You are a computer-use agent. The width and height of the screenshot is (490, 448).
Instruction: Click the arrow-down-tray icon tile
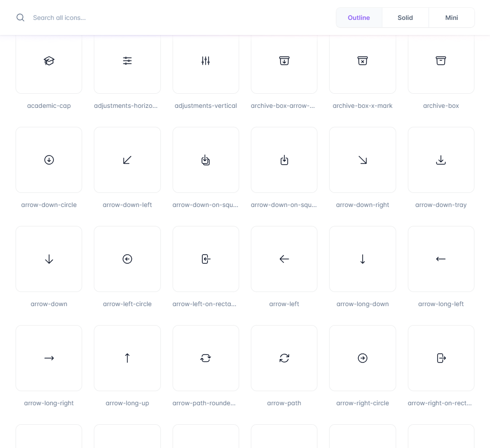click(x=441, y=160)
